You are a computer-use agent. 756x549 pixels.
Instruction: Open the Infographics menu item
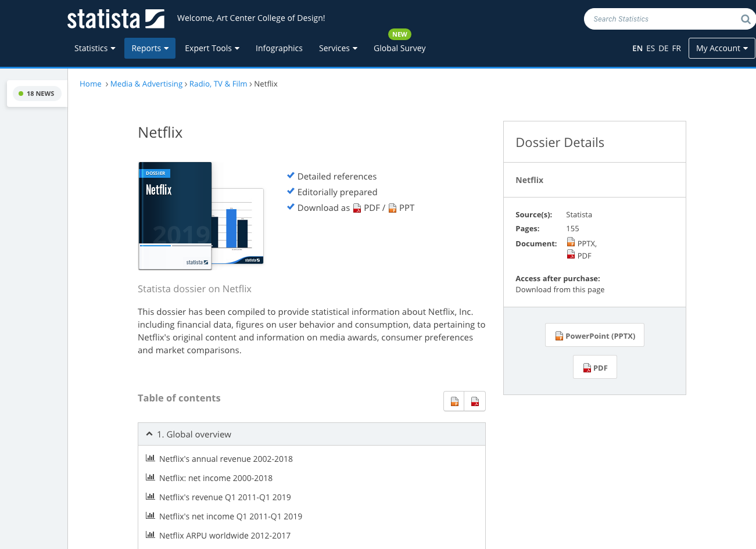point(279,48)
